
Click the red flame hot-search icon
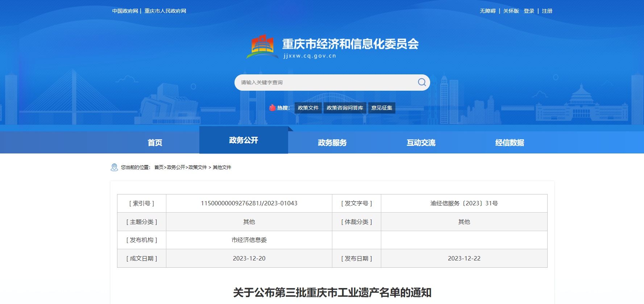[272, 108]
